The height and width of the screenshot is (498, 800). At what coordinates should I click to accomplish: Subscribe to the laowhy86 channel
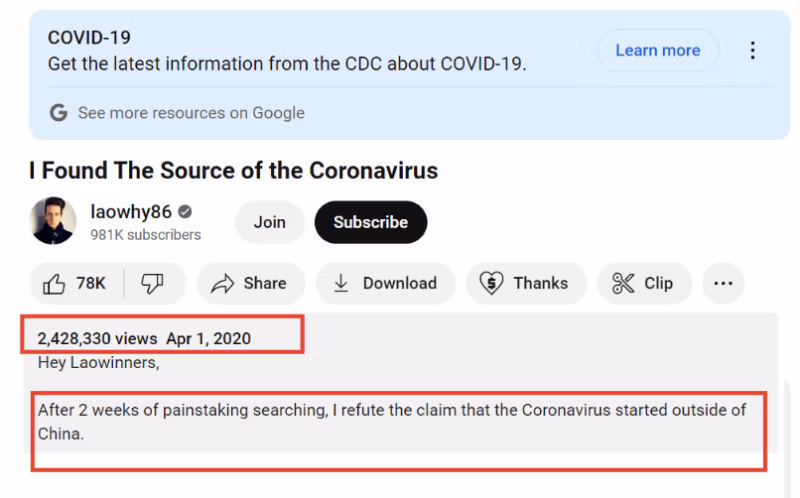370,222
